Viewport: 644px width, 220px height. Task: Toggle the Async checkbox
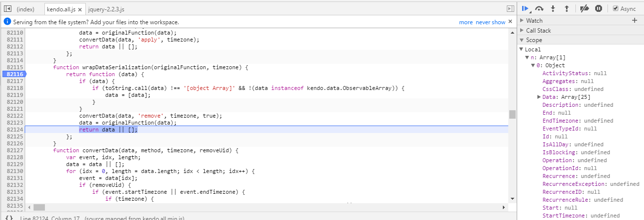click(x=615, y=8)
